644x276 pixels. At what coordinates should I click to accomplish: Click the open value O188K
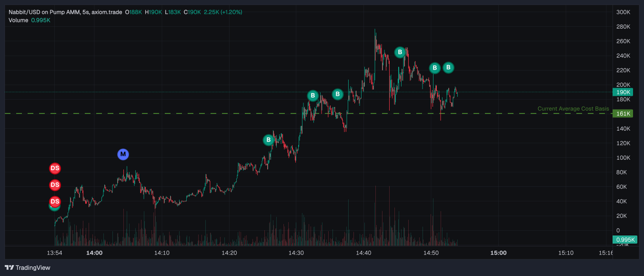[134, 12]
